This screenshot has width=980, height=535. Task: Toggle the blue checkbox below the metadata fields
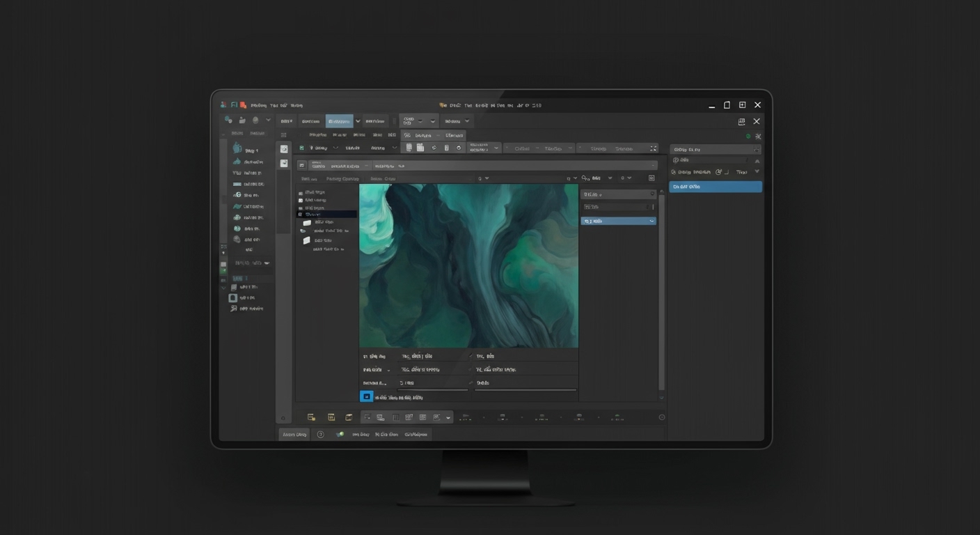(367, 396)
